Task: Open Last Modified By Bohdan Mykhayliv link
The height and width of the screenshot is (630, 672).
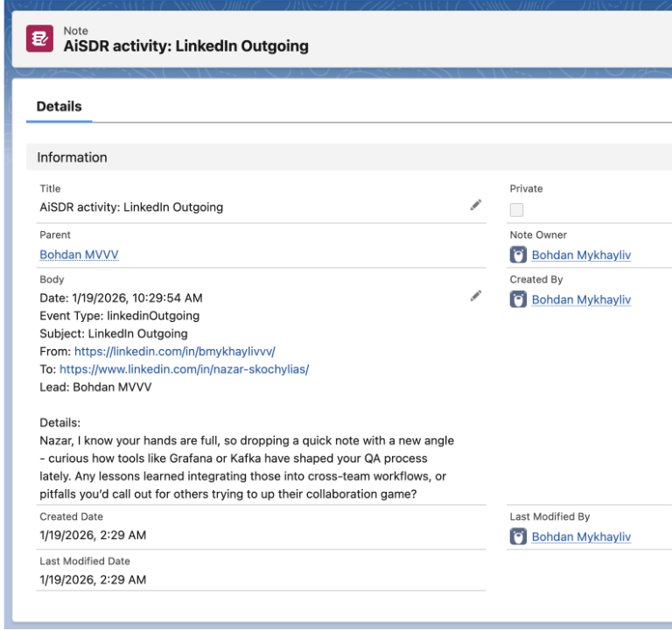Action: pos(581,537)
